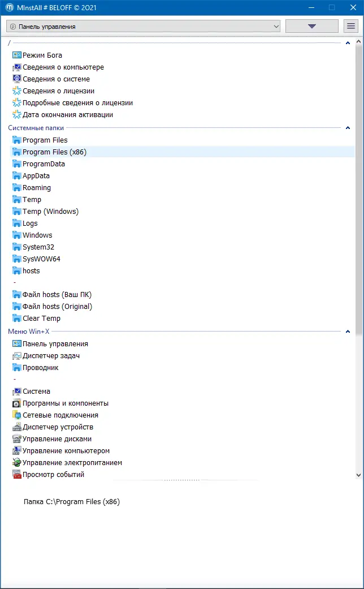
Task: Click the Дата окончания активации icon
Action: coord(16,114)
